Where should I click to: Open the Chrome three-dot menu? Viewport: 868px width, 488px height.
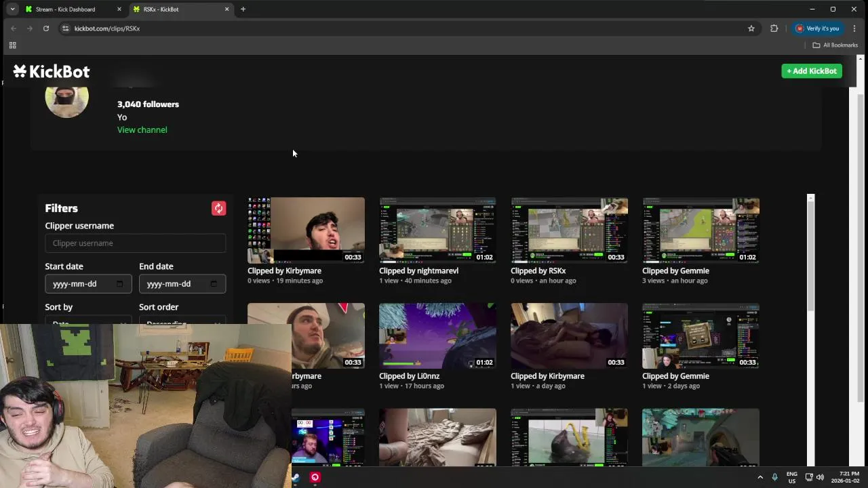click(854, 28)
